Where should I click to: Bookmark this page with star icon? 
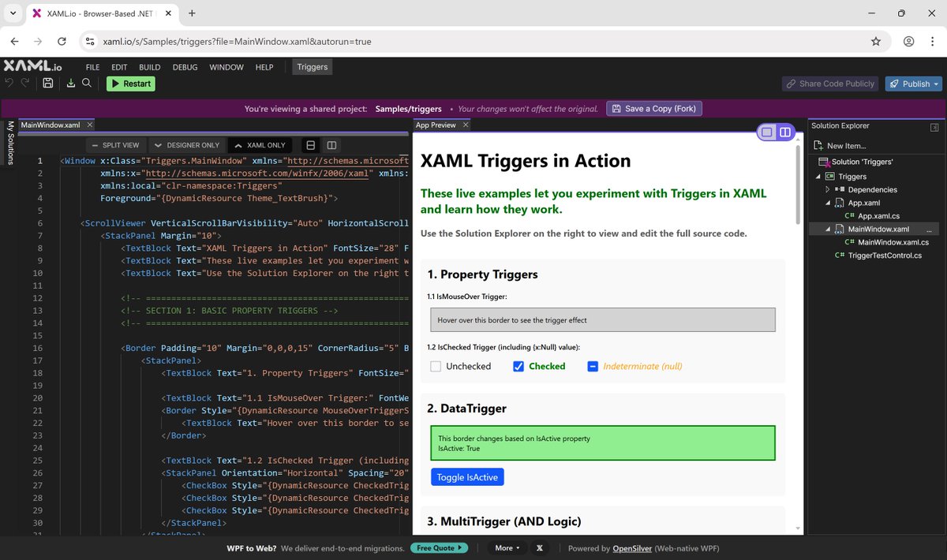pos(875,41)
